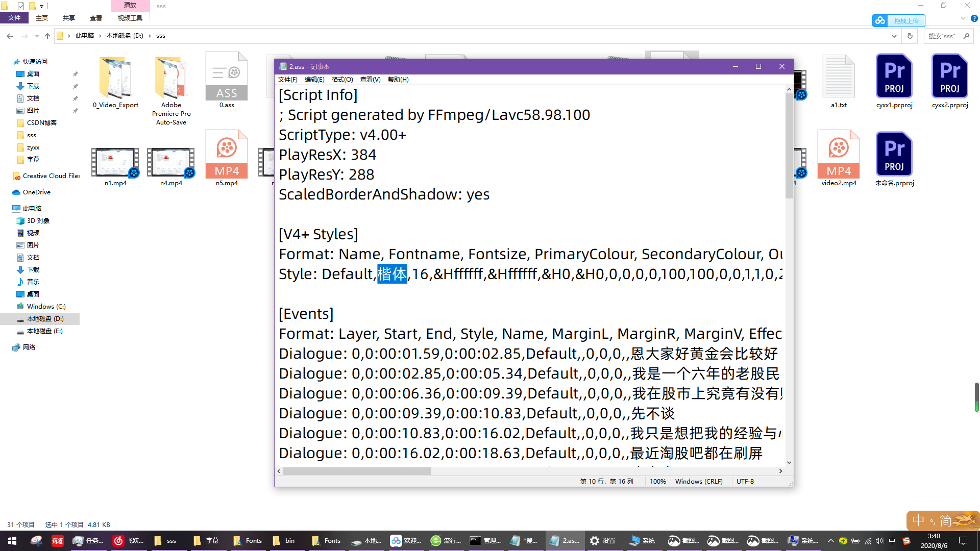980x551 pixels.
Task: Open 字幕 folder in quick access
Action: point(33,160)
